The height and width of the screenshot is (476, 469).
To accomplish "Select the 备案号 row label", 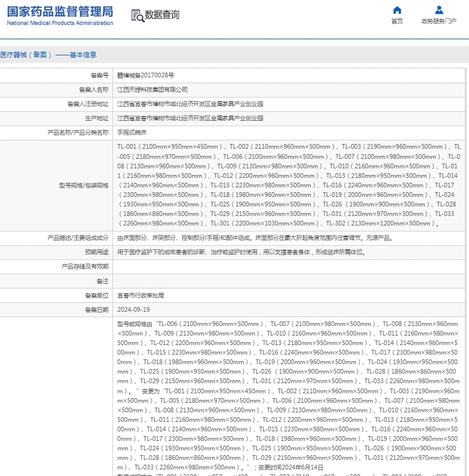I will coord(99,76).
